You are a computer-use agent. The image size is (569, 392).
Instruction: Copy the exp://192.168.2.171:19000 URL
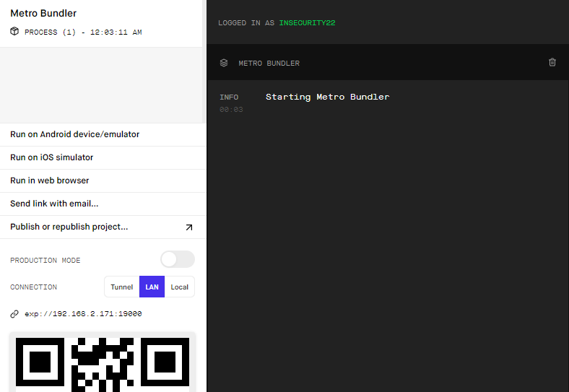click(83, 314)
